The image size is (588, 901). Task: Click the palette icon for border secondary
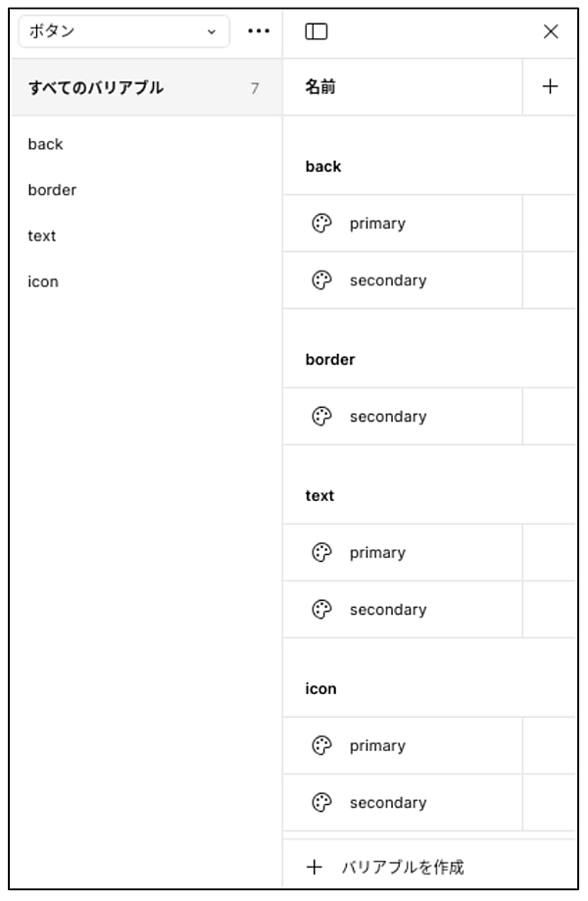[x=320, y=417]
